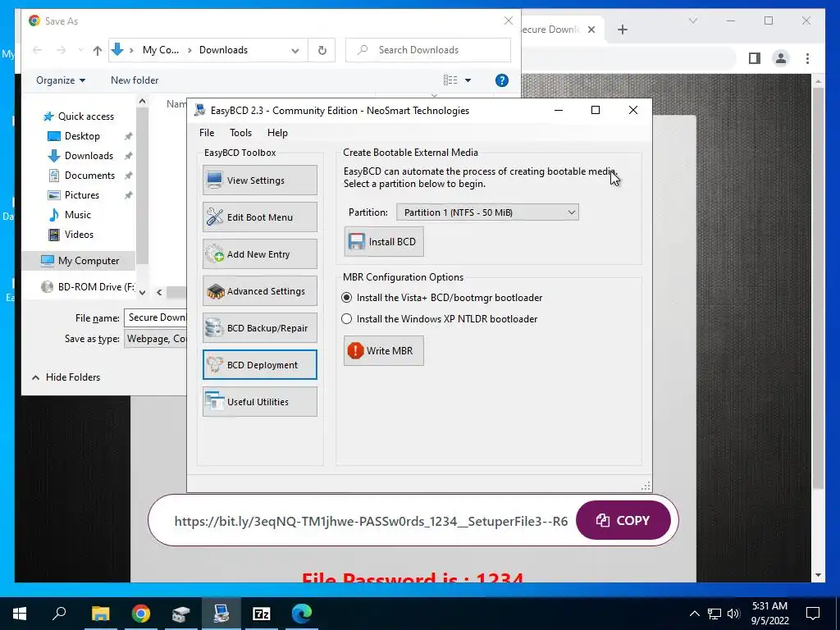Click the bit.ly download link text

pos(371,521)
